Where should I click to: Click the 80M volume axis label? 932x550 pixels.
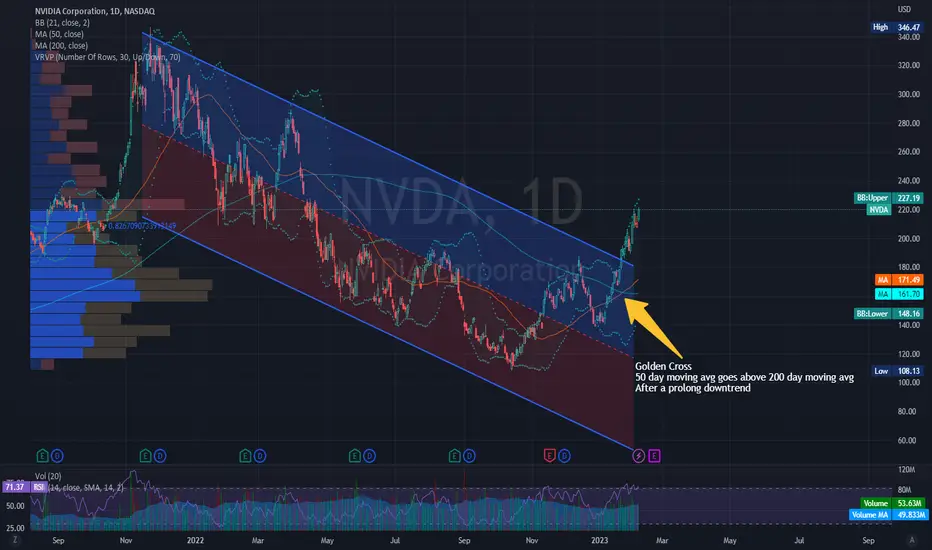(x=905, y=489)
